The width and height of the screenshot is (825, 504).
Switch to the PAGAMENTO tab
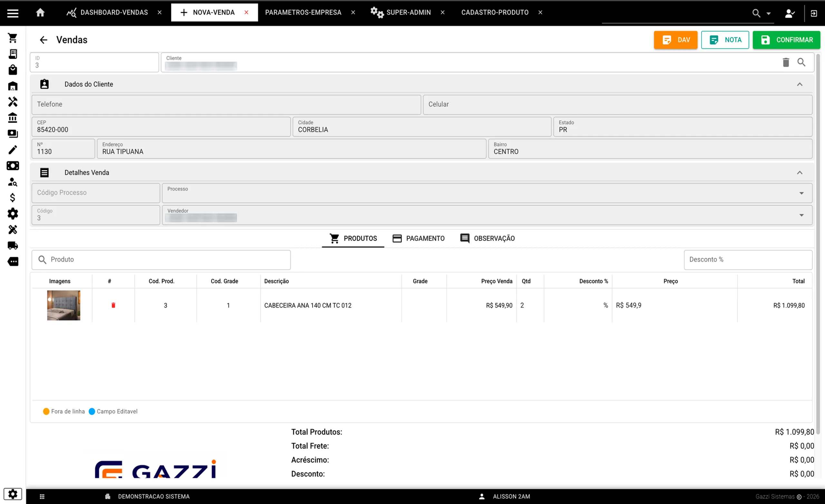[x=418, y=238]
